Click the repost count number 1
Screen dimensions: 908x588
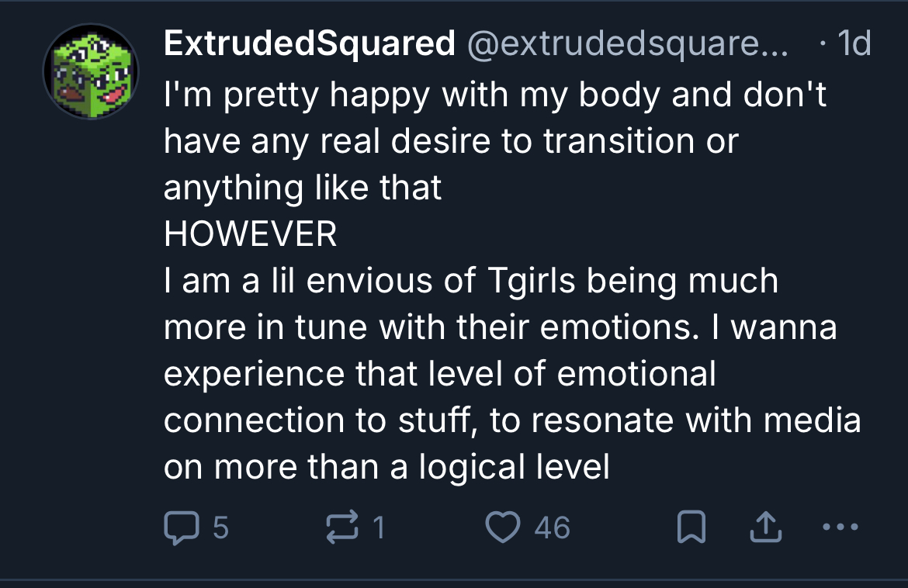[379, 528]
